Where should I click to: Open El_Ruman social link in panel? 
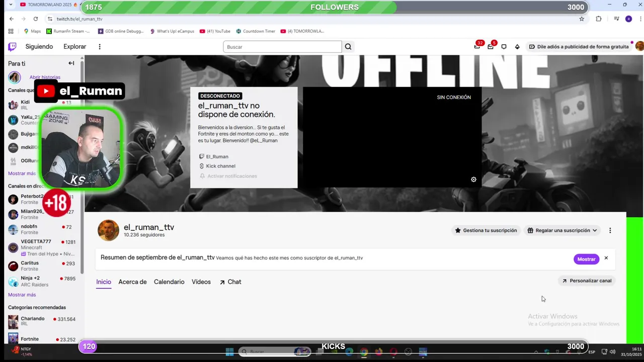214,156
